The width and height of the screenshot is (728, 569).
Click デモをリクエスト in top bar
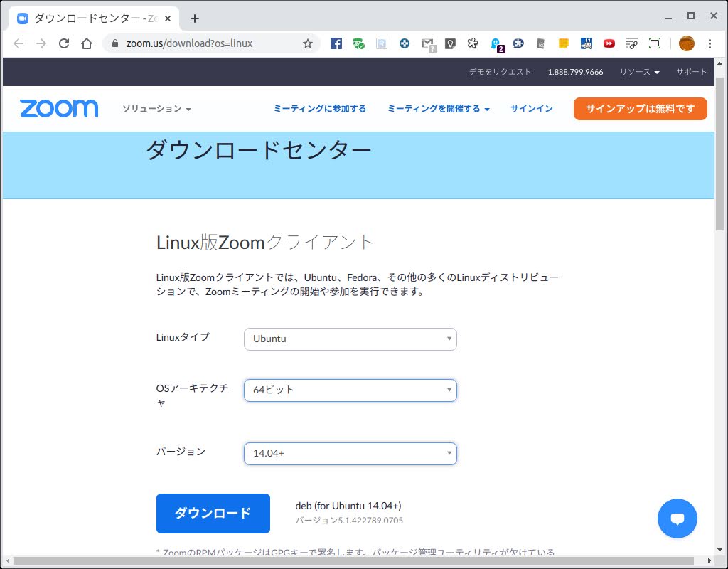500,72
